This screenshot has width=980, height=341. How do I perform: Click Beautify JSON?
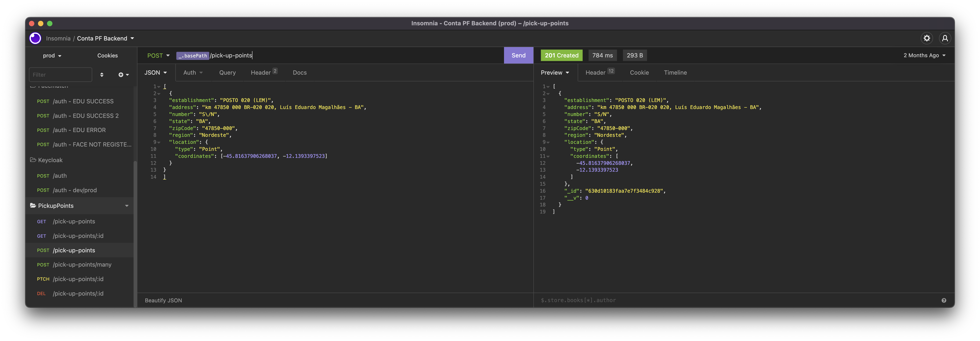[x=163, y=300]
